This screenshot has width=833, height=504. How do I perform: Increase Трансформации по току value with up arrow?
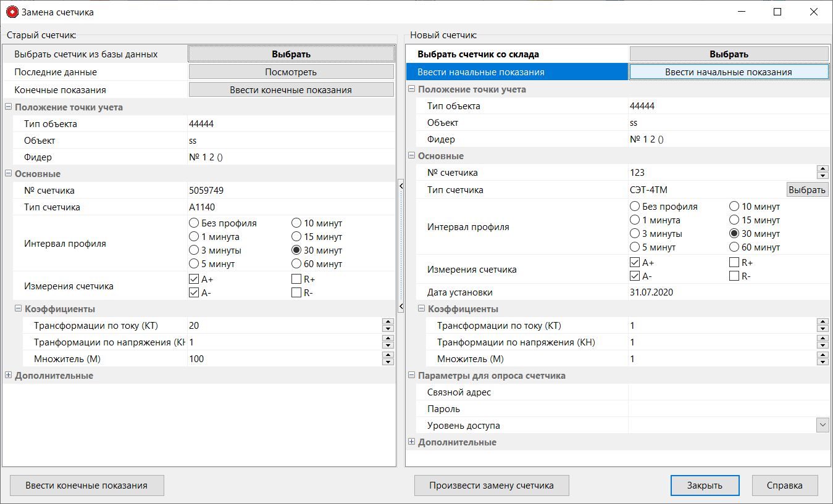(388, 321)
